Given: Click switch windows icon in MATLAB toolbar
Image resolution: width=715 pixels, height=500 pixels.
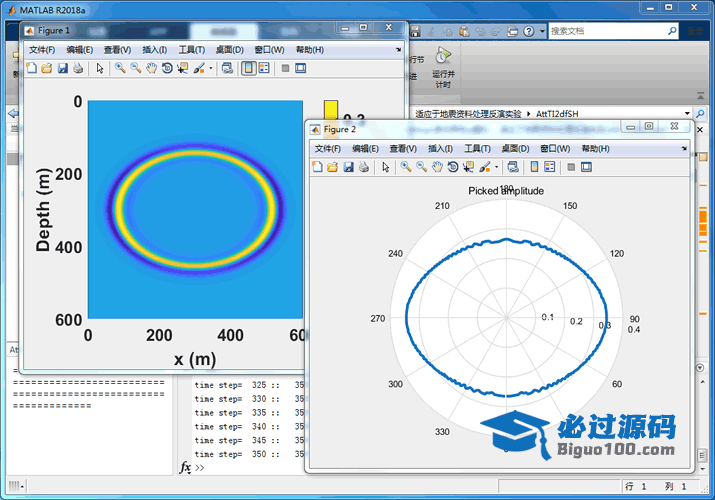Looking at the screenshot, I should click(x=513, y=31).
